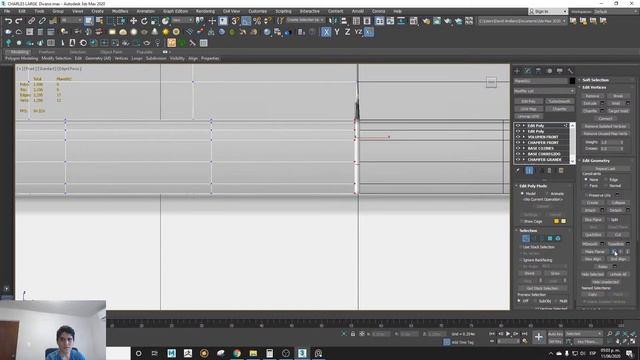The image size is (640, 360).
Task: Enable the Preserve UVs checkbox
Action: [586, 196]
